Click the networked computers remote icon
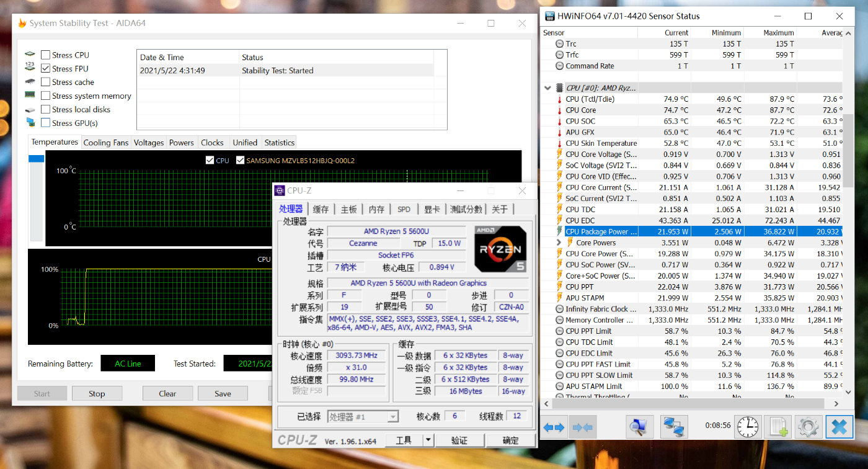 click(x=673, y=427)
